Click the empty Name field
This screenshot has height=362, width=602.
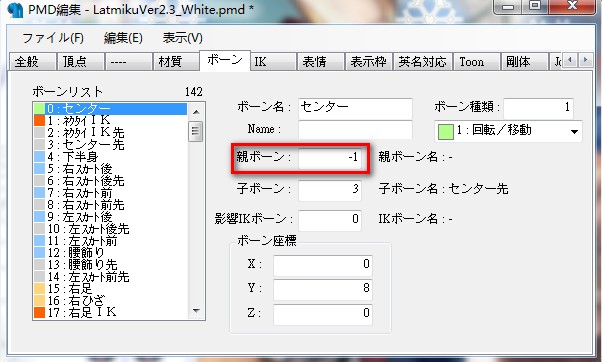pyautogui.click(x=355, y=129)
